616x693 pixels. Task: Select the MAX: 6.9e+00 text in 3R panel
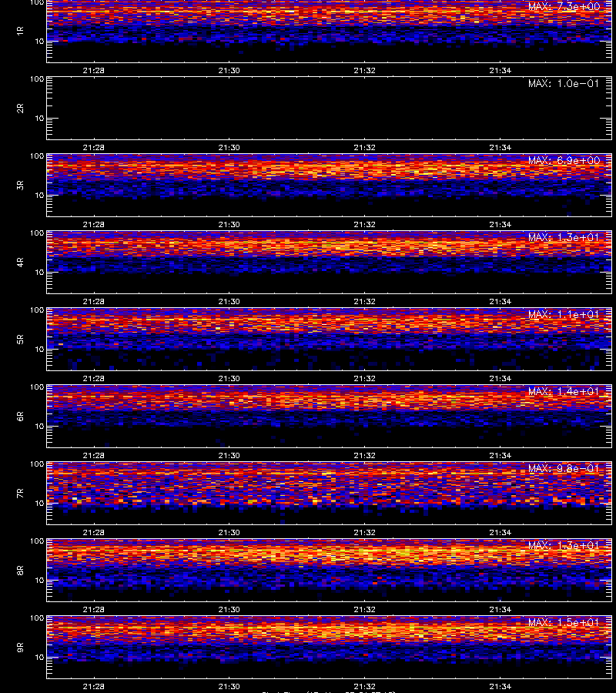coord(564,160)
